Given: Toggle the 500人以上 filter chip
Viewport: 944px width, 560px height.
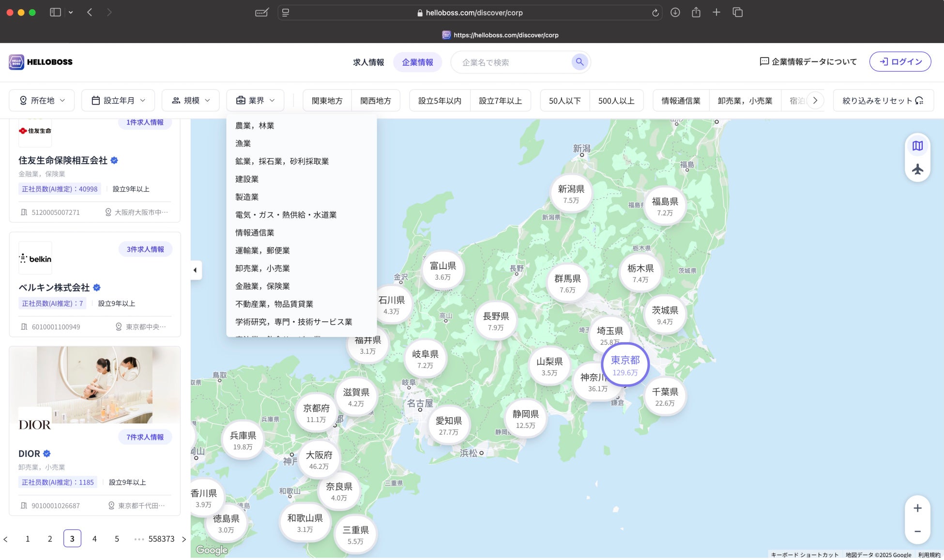Looking at the screenshot, I should (616, 101).
